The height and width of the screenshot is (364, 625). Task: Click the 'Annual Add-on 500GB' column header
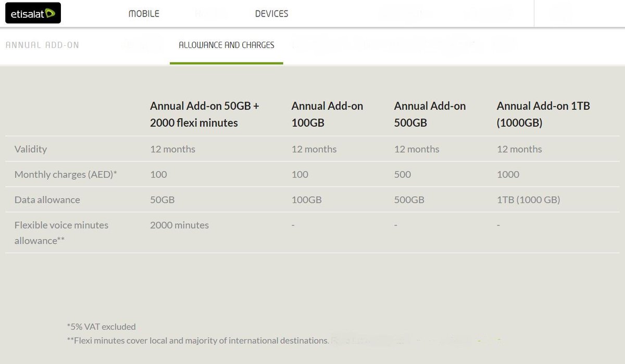tap(430, 115)
